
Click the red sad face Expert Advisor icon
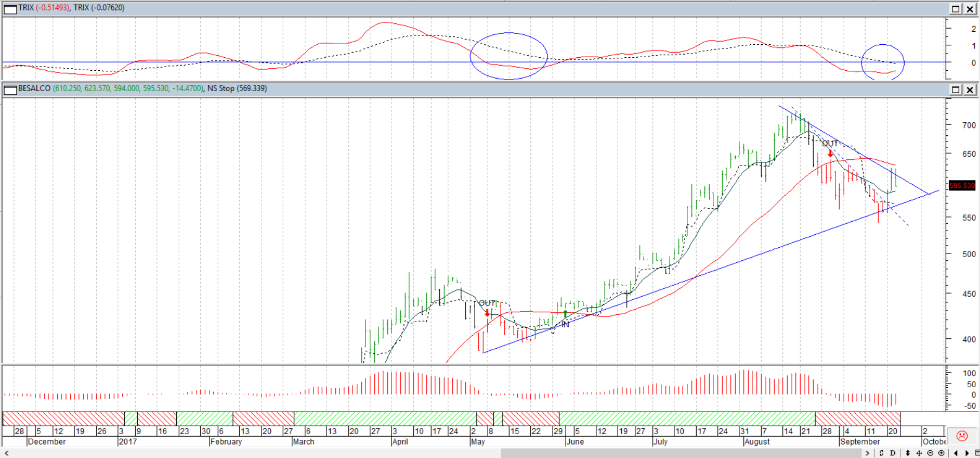(962, 436)
